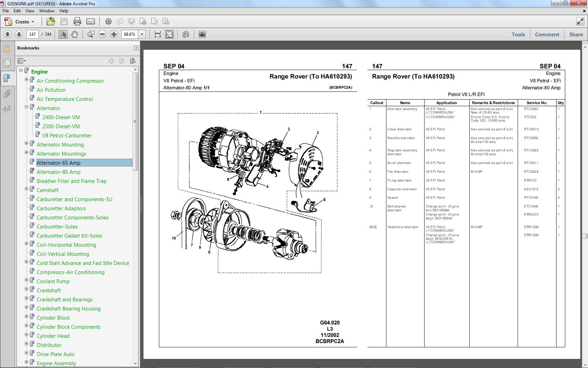Open Carburetter-Solex bookmark
Viewport: 588px width, 368px height.
tap(57, 227)
